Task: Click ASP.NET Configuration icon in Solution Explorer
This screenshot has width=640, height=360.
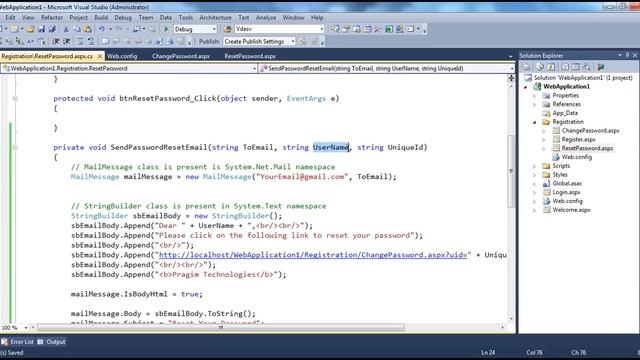Action: click(600, 67)
